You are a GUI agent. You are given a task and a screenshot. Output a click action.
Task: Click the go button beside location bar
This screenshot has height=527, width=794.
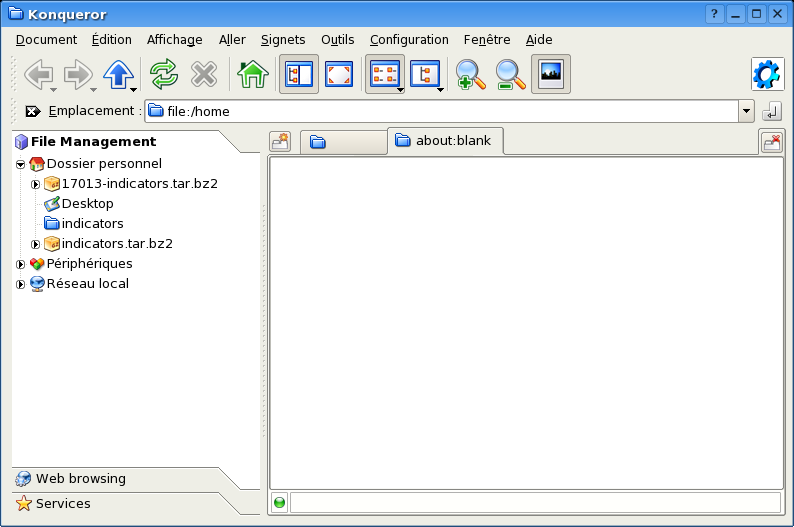(x=772, y=111)
